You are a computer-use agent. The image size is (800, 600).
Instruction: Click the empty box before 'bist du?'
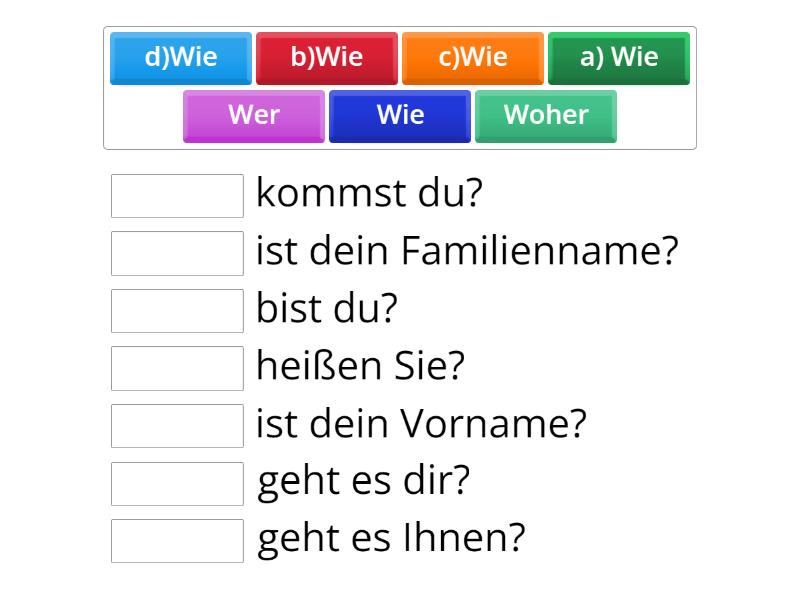click(x=177, y=310)
